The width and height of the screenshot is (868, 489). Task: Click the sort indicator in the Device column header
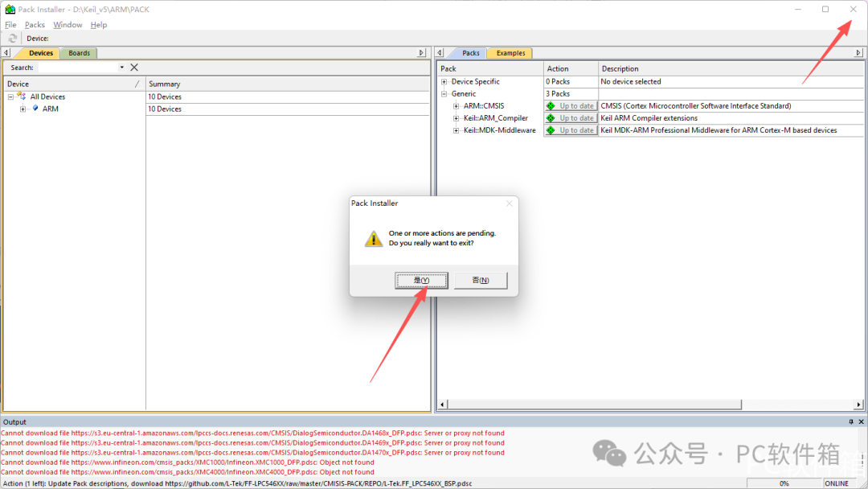[x=137, y=84]
